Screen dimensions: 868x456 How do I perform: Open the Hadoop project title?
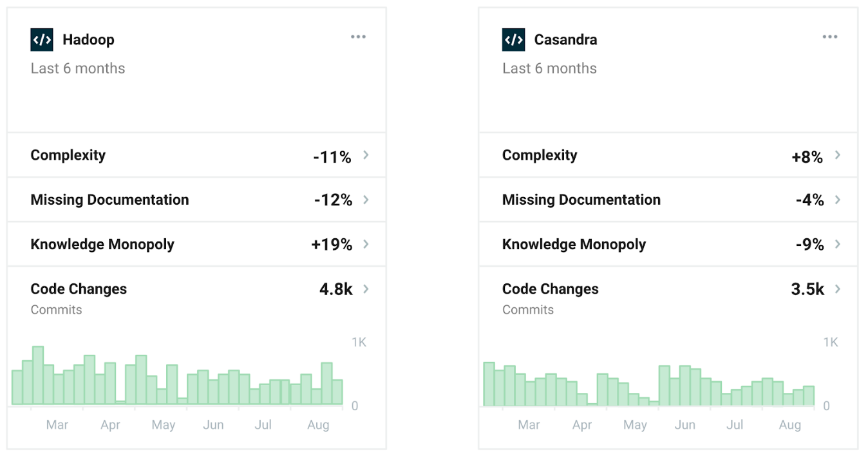click(88, 40)
